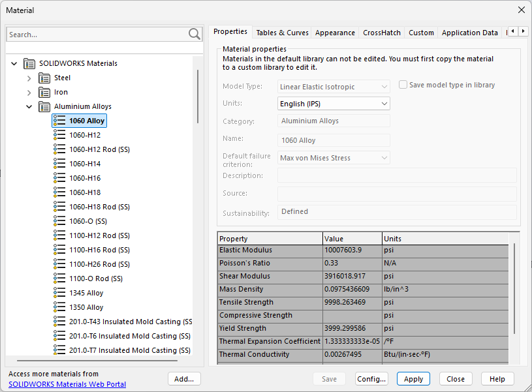Click the 1060-H12 material icon
The width and height of the screenshot is (532, 392).
click(59, 135)
